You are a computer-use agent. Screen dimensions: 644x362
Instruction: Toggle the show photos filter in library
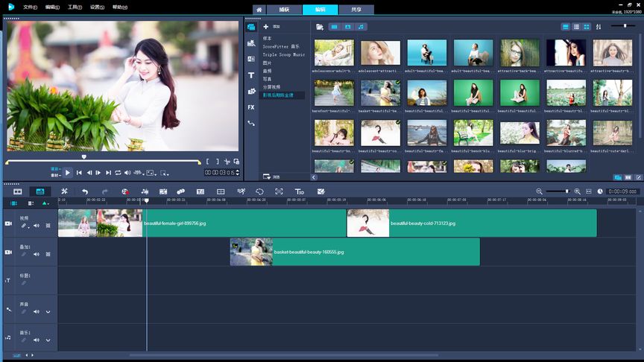click(347, 27)
